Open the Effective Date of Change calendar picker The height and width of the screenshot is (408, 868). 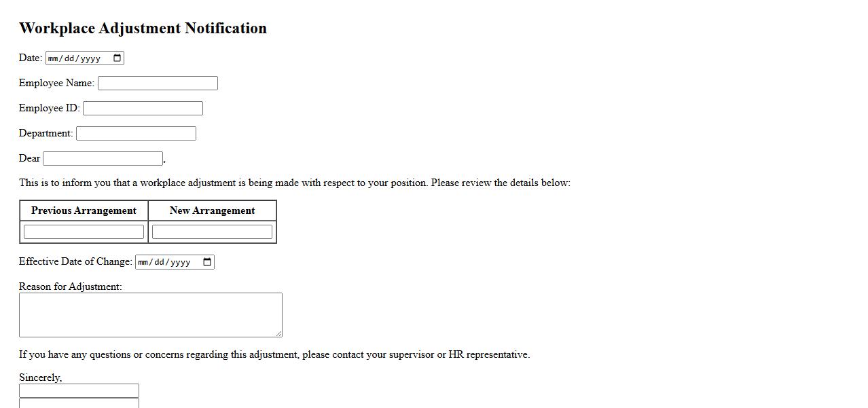click(x=208, y=262)
